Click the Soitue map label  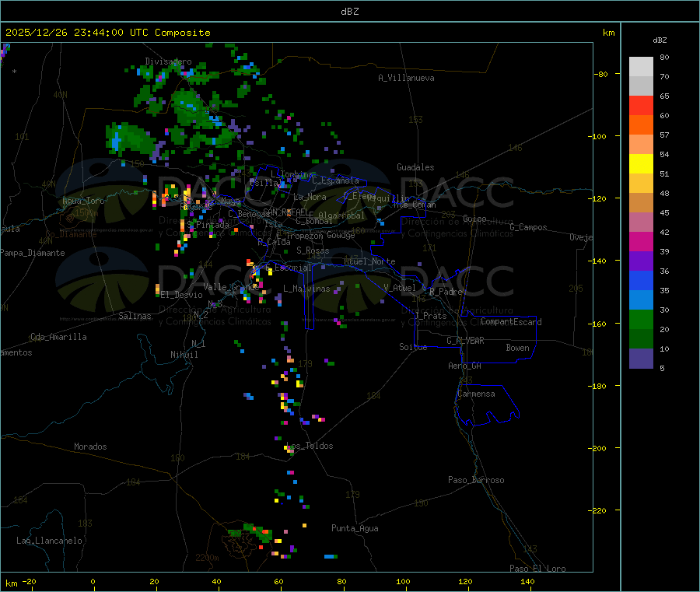(x=413, y=347)
